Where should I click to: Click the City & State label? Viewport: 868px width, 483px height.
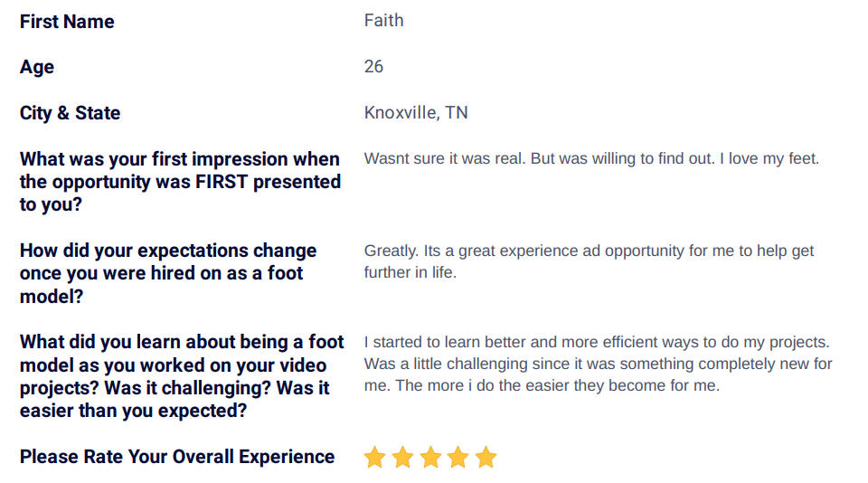[71, 113]
